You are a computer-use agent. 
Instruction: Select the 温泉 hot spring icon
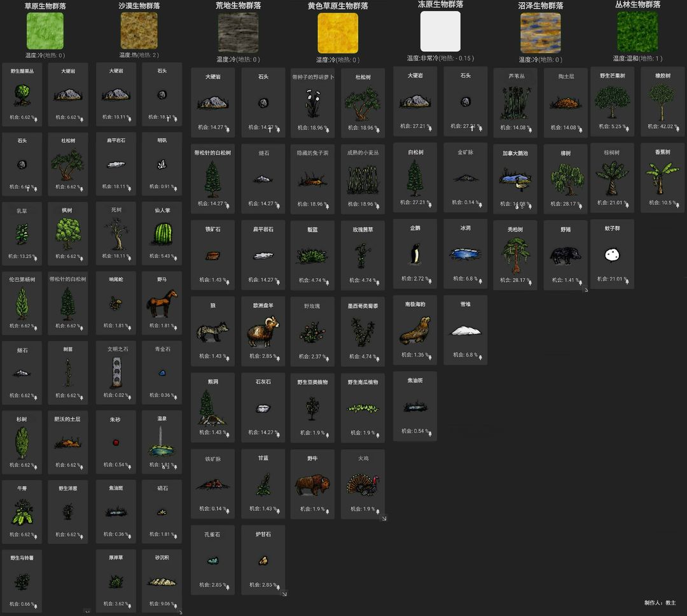162,444
